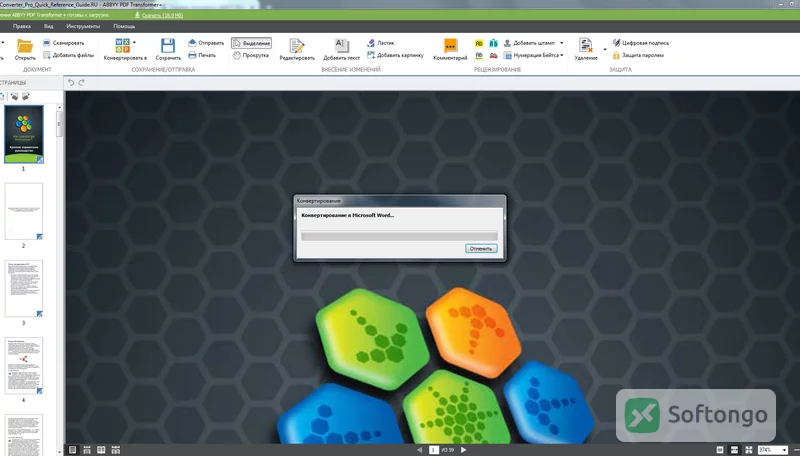Toggle the Прокрутка hand mode
This screenshot has height=456, width=800.
251,55
